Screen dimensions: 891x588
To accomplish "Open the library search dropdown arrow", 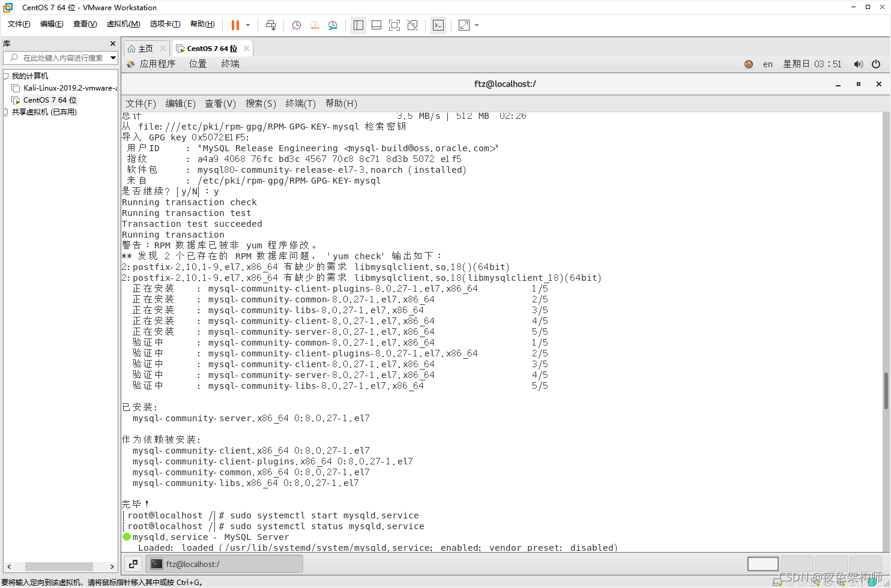I will [x=113, y=58].
